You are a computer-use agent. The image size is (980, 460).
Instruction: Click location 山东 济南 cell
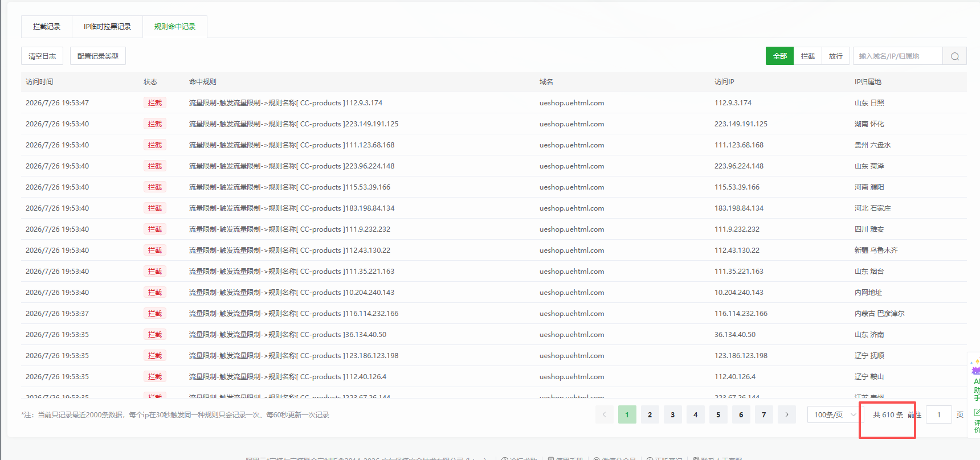[869, 335]
